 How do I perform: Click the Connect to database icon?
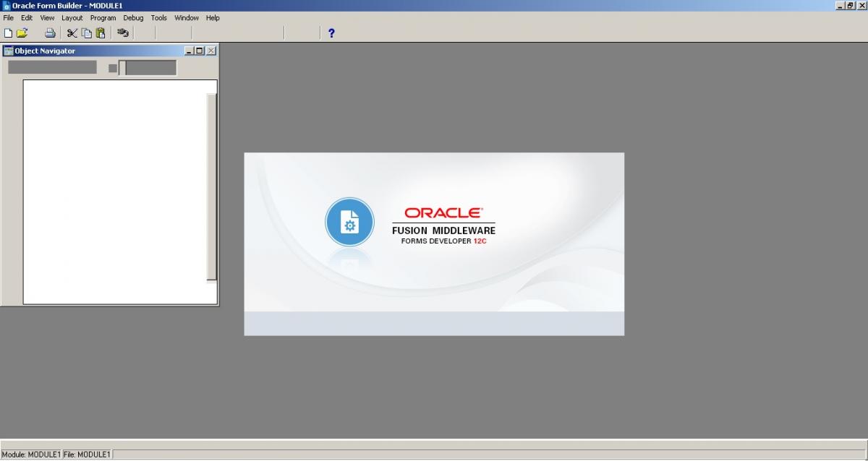pyautogui.click(x=123, y=33)
